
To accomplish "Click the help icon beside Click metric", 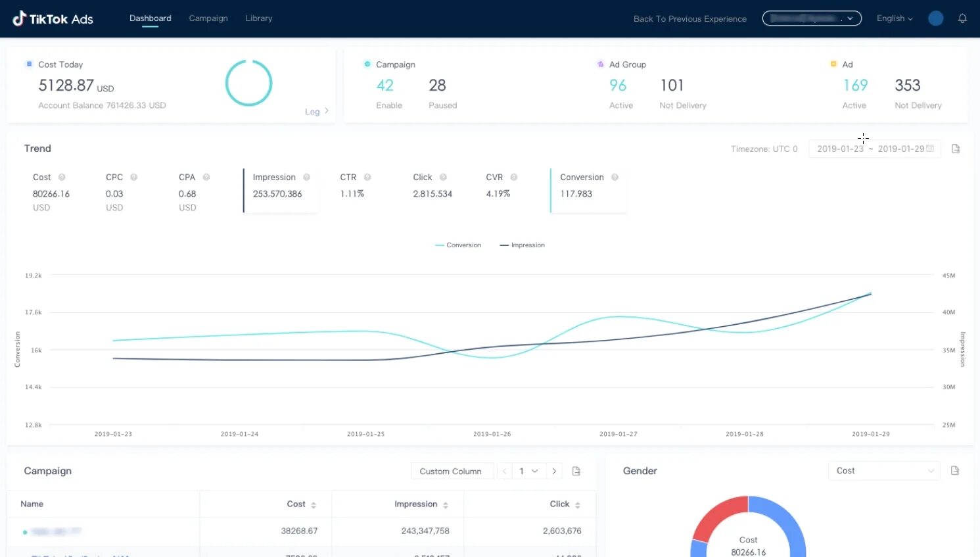I will coord(443,177).
